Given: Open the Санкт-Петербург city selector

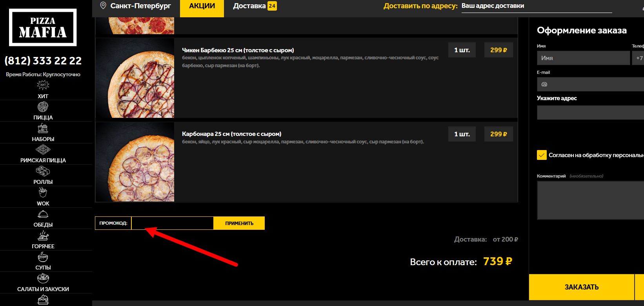Looking at the screenshot, I should pyautogui.click(x=136, y=6).
